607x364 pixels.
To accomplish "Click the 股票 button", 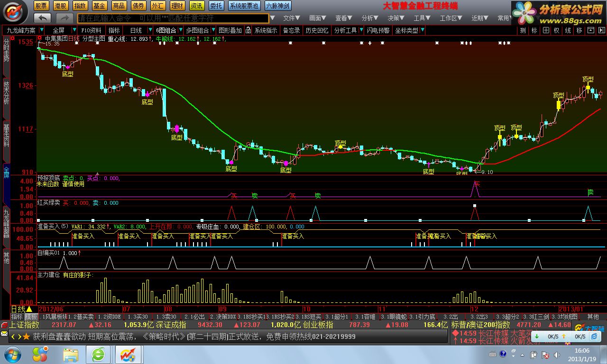I will pyautogui.click(x=41, y=6).
